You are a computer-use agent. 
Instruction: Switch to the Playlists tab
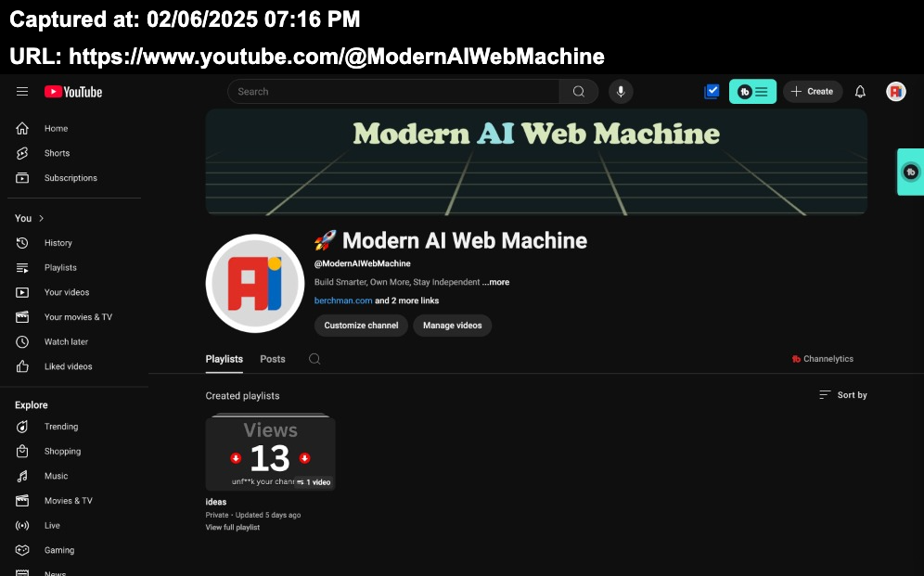224,359
